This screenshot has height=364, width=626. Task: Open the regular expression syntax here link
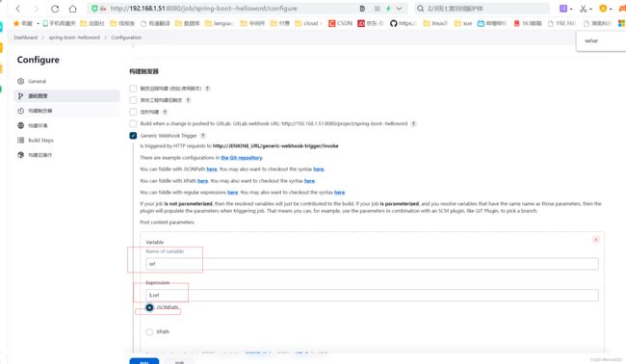[339, 193]
